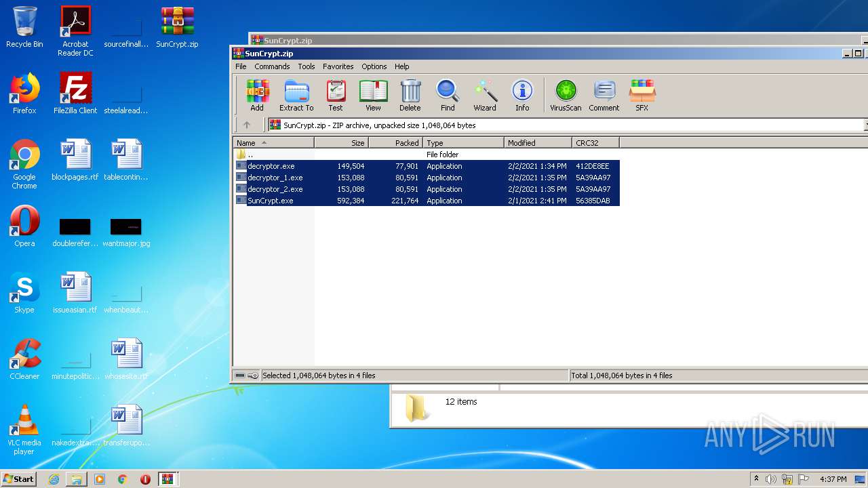Show archive Info

(x=522, y=96)
